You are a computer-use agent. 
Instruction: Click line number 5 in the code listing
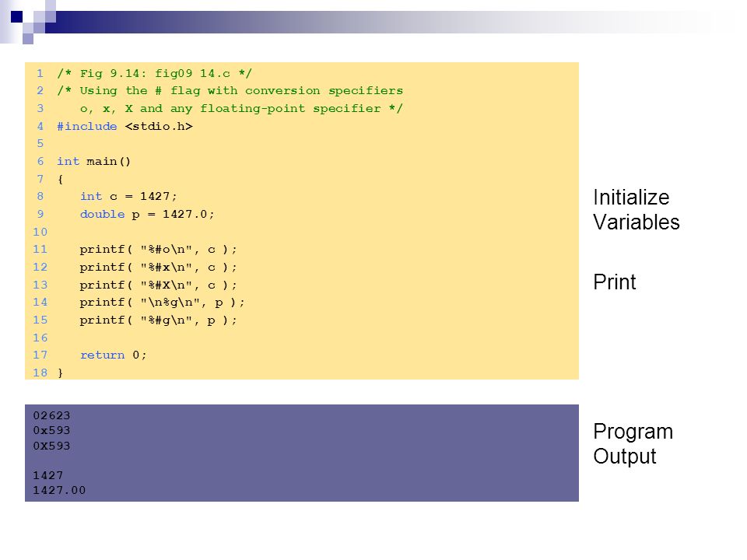40,144
